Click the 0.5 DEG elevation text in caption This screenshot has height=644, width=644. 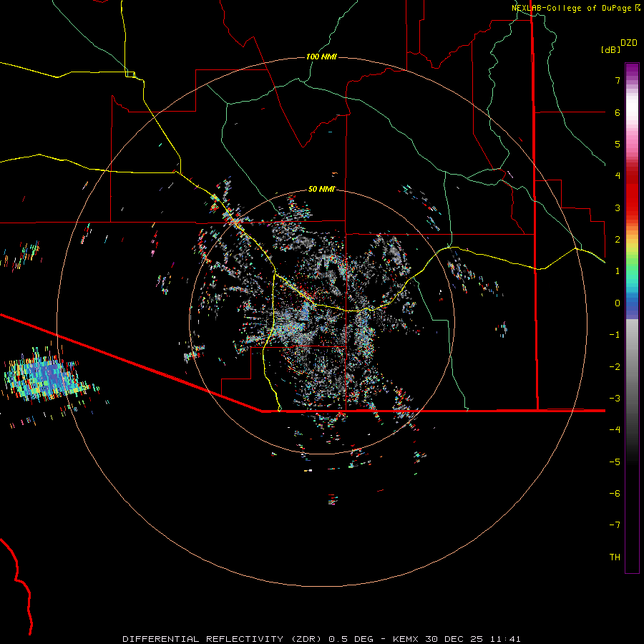pyautogui.click(x=351, y=639)
